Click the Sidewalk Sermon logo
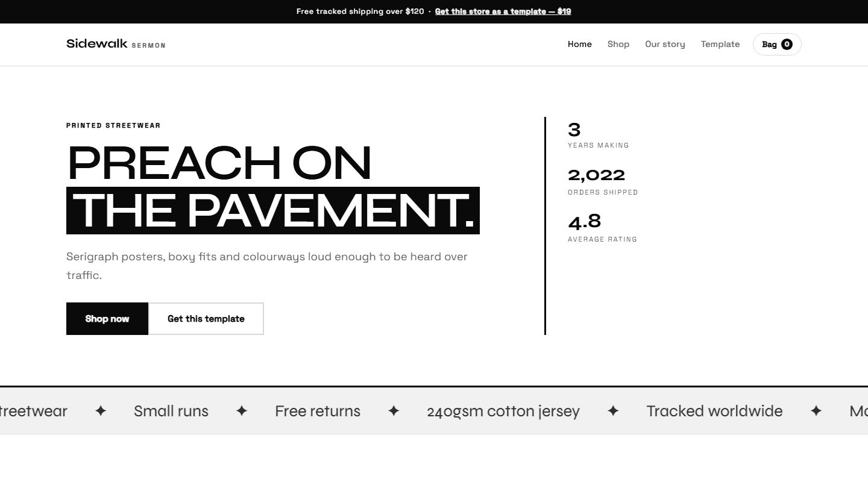The width and height of the screenshot is (868, 488). click(x=116, y=44)
